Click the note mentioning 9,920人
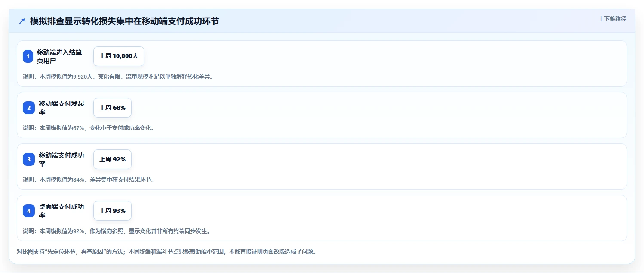This screenshot has height=273, width=644. (x=118, y=76)
